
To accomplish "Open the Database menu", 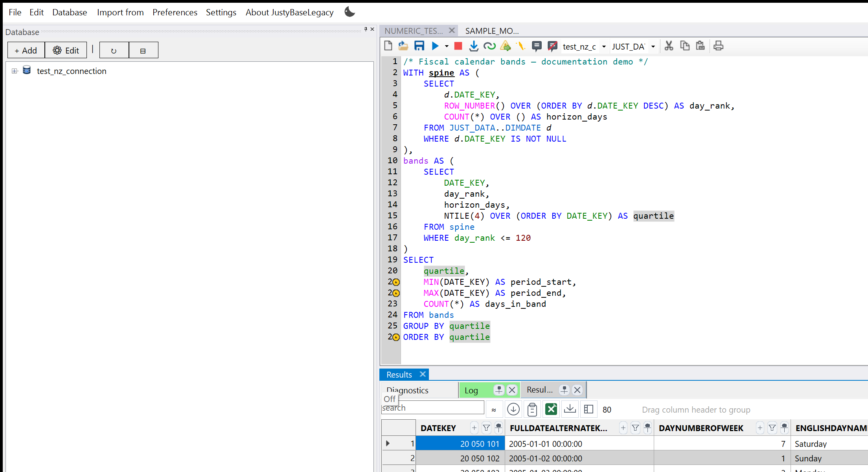I will tap(70, 12).
